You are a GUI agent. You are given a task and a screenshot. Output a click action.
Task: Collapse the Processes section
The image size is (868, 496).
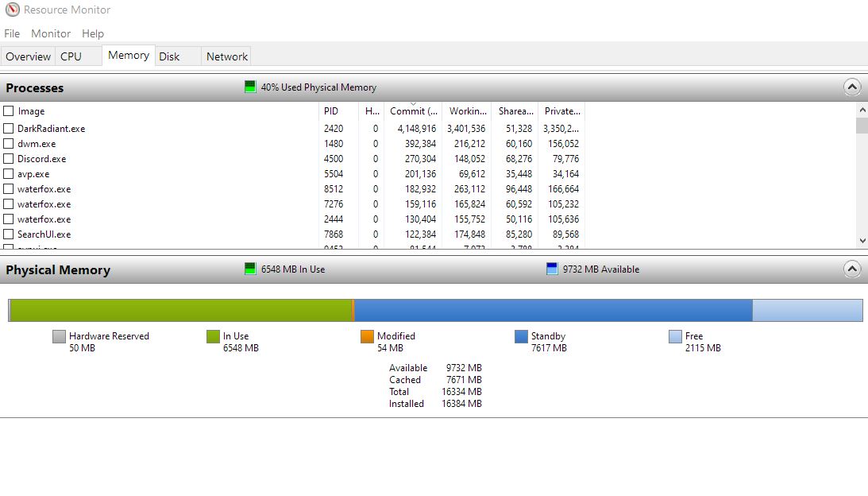[x=851, y=87]
